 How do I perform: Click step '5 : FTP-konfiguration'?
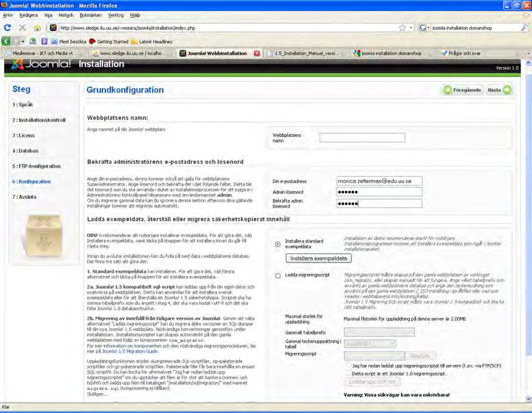click(x=36, y=166)
